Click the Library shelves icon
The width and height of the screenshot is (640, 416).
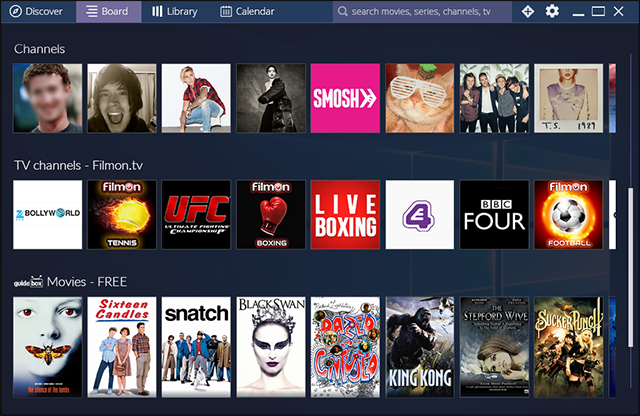[157, 11]
